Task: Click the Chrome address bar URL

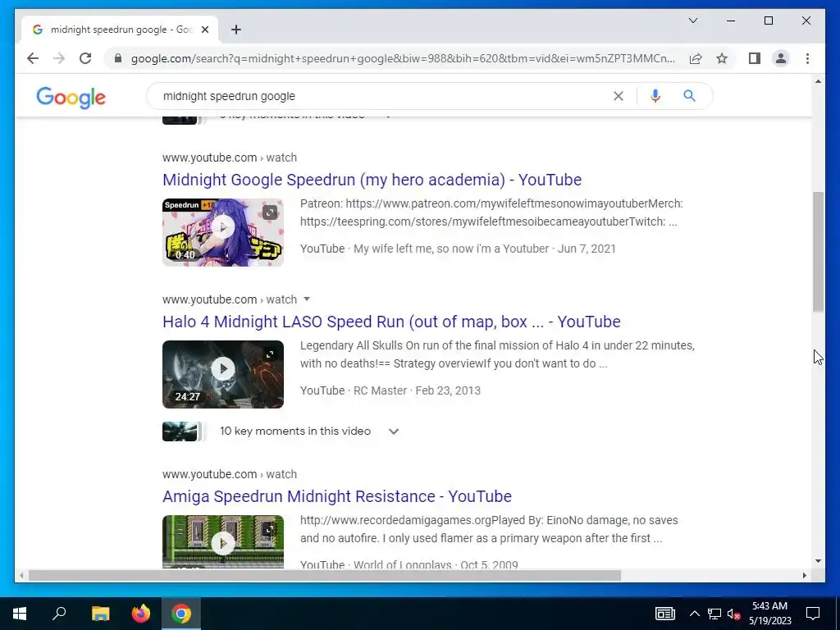Action: (x=403, y=58)
